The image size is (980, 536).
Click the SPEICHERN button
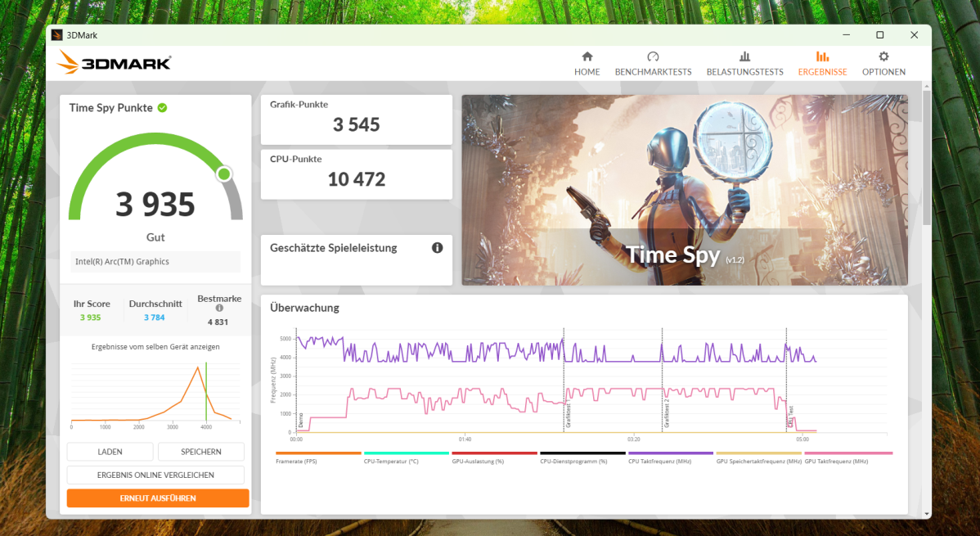click(200, 452)
